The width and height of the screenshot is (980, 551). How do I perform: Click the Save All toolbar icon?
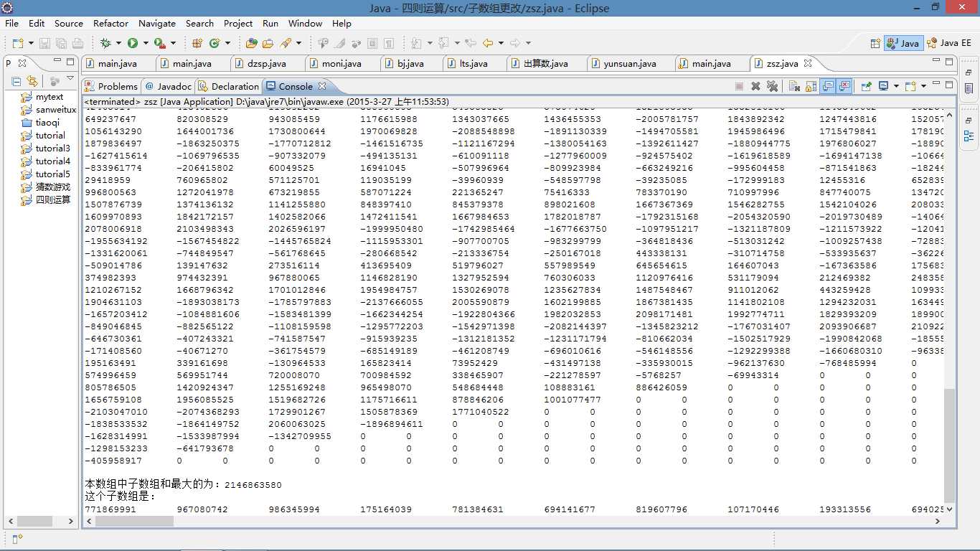click(x=61, y=44)
